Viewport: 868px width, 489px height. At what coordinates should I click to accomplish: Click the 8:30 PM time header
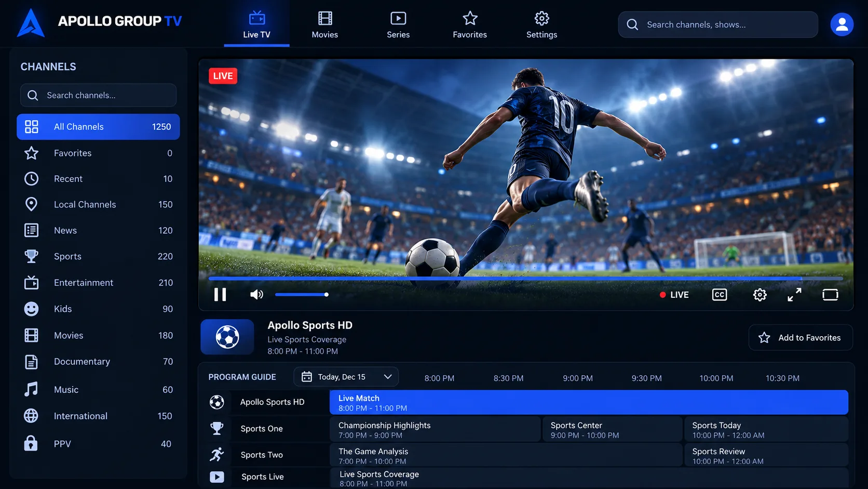(x=508, y=378)
